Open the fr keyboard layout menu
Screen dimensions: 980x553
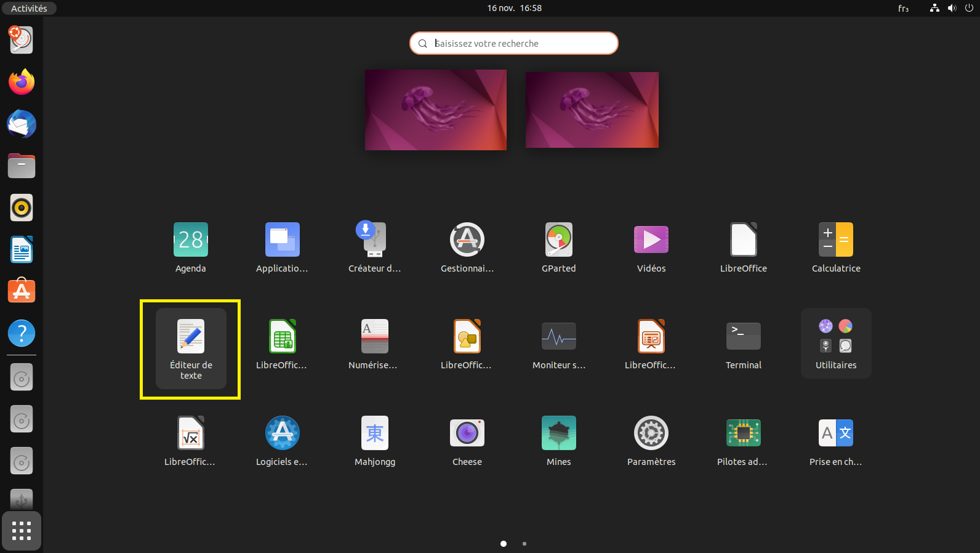(903, 8)
